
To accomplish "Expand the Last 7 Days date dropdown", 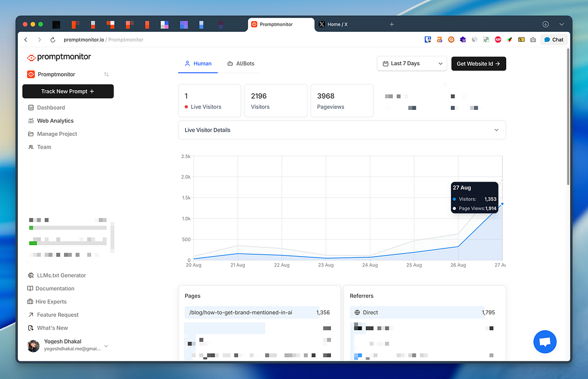I will pyautogui.click(x=412, y=63).
